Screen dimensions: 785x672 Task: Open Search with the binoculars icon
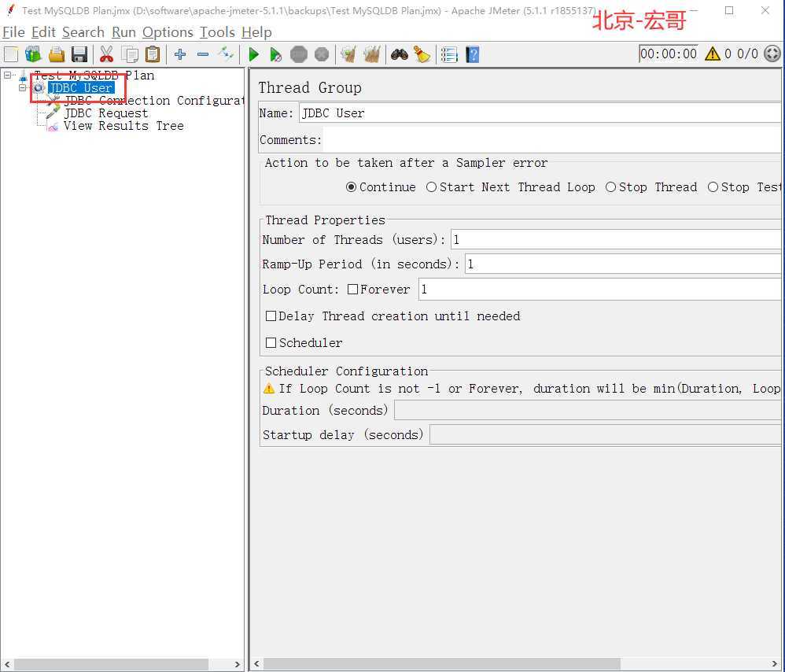click(x=400, y=54)
